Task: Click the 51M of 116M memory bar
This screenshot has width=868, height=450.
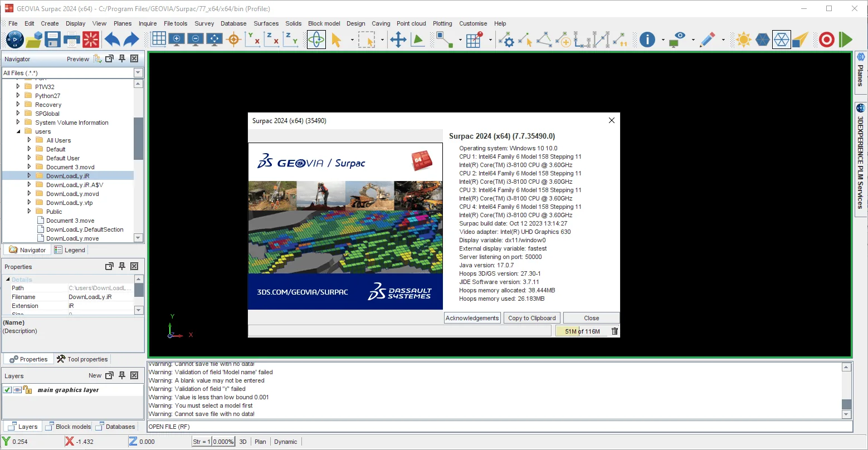Action: click(x=582, y=331)
